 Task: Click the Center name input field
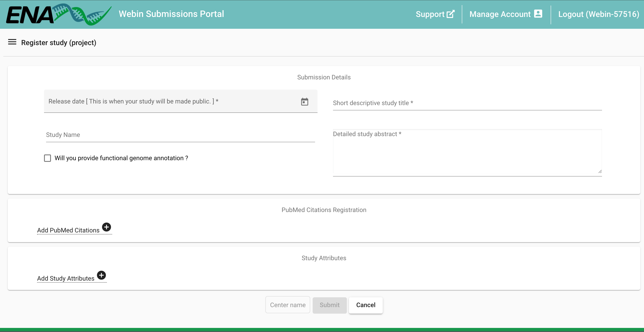pos(288,305)
